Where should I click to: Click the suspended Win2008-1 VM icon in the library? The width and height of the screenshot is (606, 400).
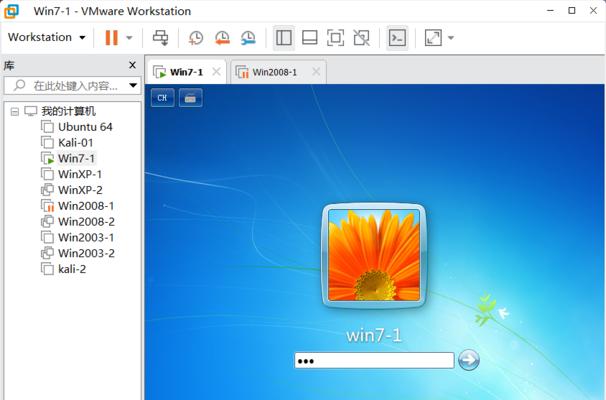click(x=48, y=206)
